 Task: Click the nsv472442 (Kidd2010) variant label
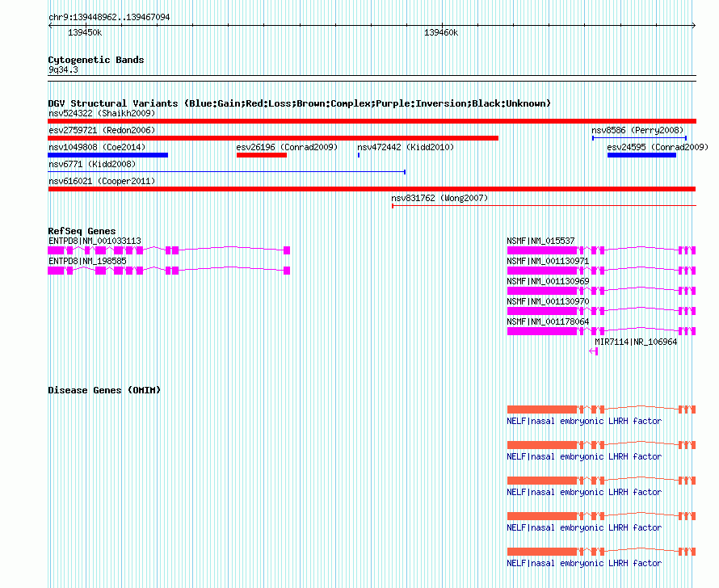406,147
